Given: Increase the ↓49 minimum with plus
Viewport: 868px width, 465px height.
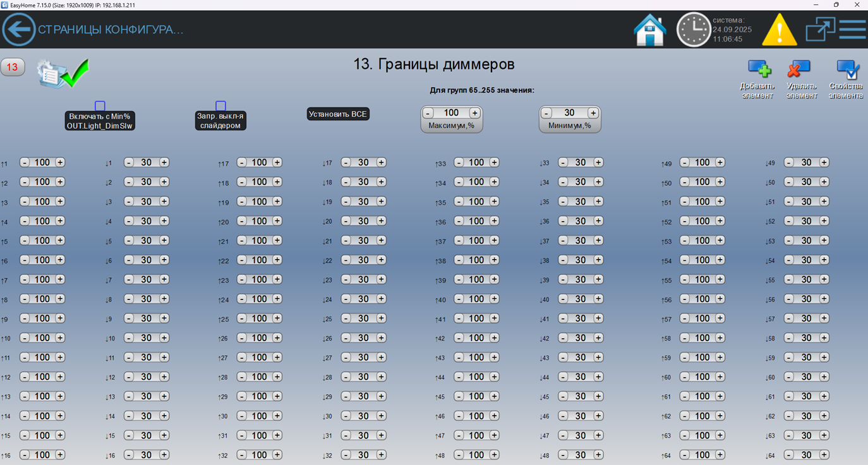Looking at the screenshot, I should pyautogui.click(x=824, y=162).
